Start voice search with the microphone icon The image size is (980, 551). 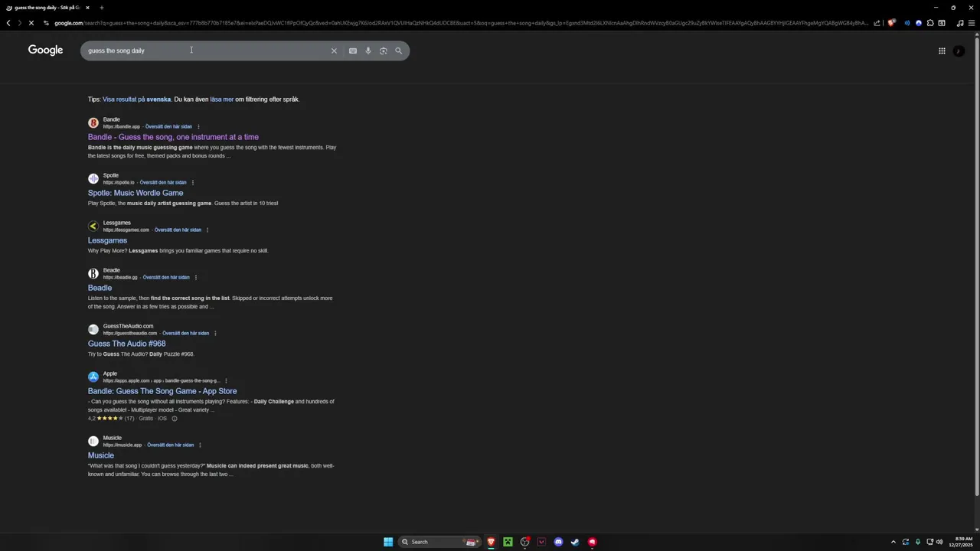[368, 51]
